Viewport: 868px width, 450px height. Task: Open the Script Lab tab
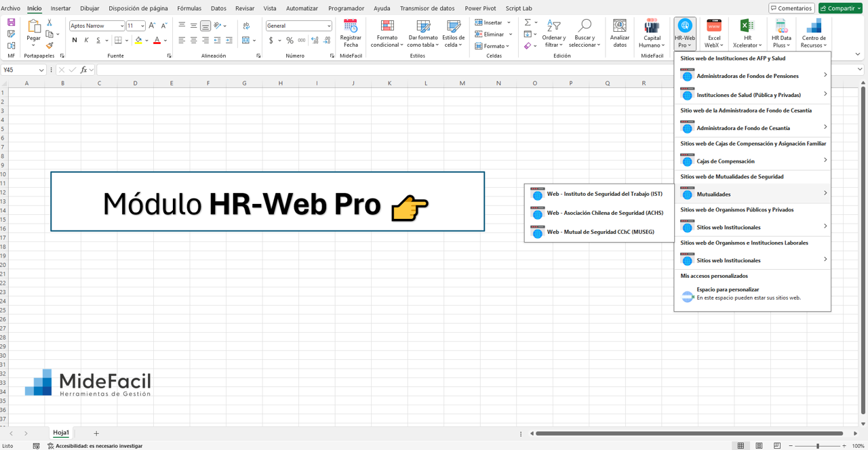tap(519, 8)
